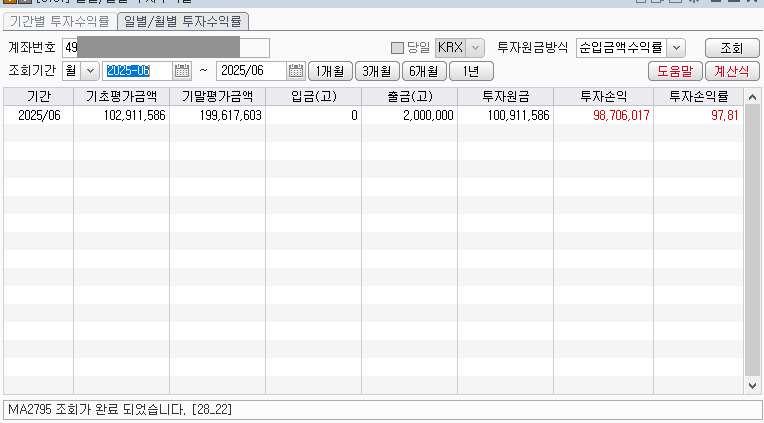Switch to 기간별 투자수익률 tab

(59, 21)
